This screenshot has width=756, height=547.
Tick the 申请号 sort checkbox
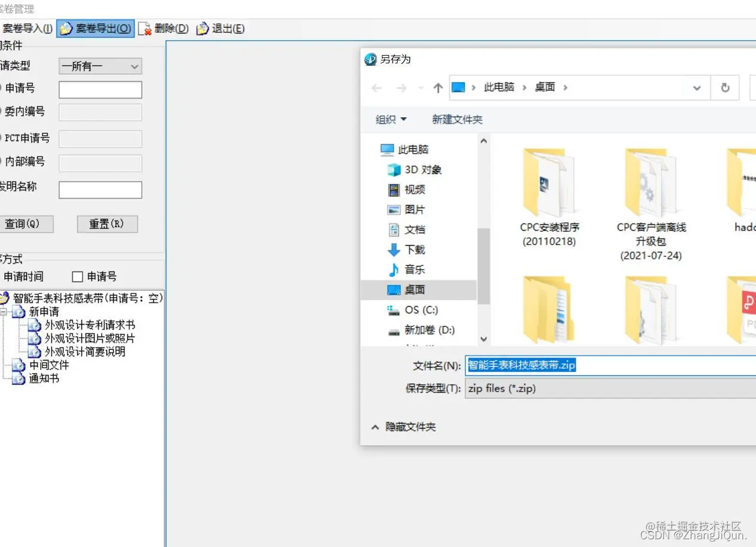[x=77, y=277]
